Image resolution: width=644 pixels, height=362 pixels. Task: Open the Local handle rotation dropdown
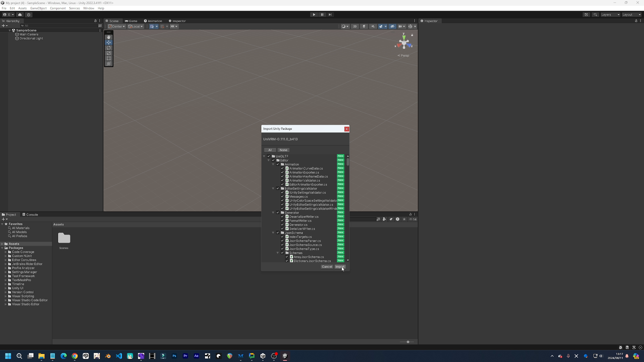[x=135, y=26]
